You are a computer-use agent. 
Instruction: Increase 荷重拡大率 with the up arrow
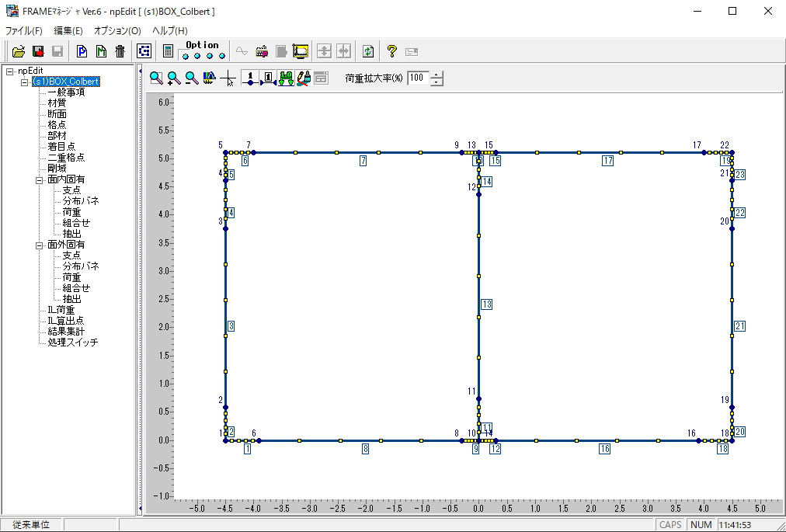tap(437, 75)
